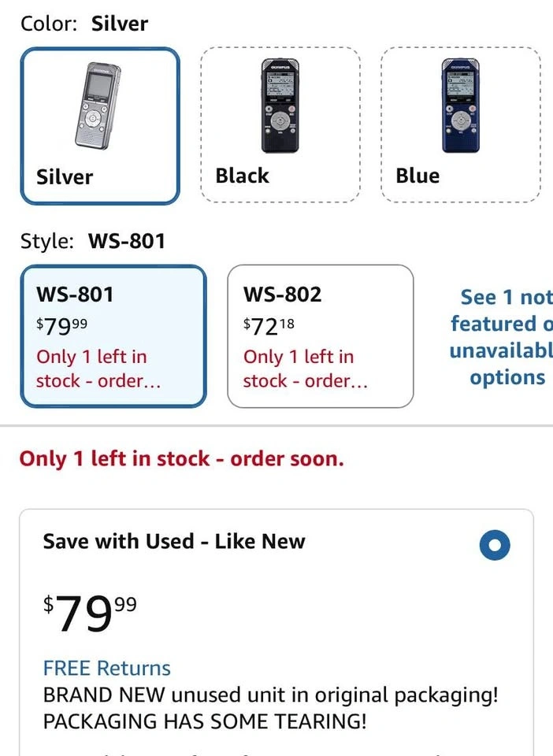Choose the Black color option

coord(280,125)
